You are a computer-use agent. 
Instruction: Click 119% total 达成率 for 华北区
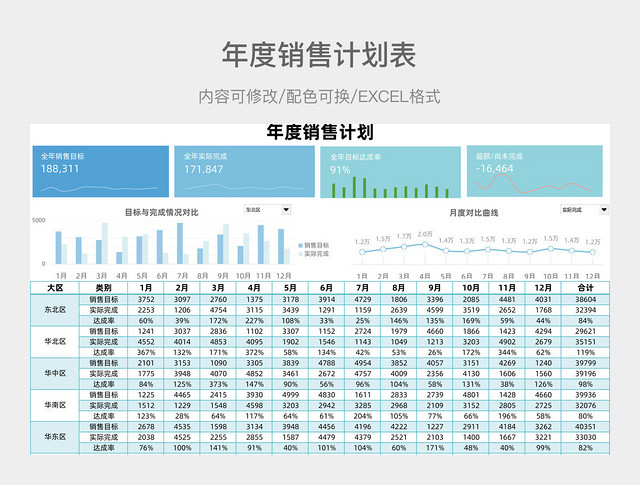(x=585, y=352)
